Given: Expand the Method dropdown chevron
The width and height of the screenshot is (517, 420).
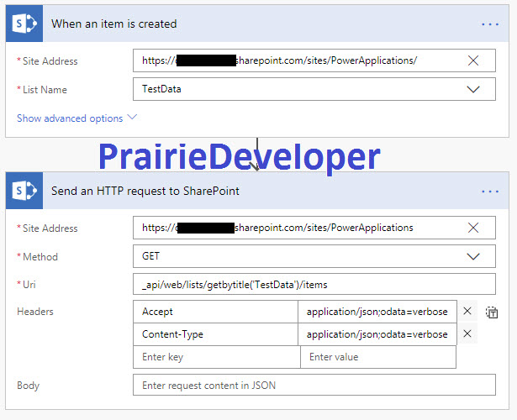Looking at the screenshot, I should (473, 256).
